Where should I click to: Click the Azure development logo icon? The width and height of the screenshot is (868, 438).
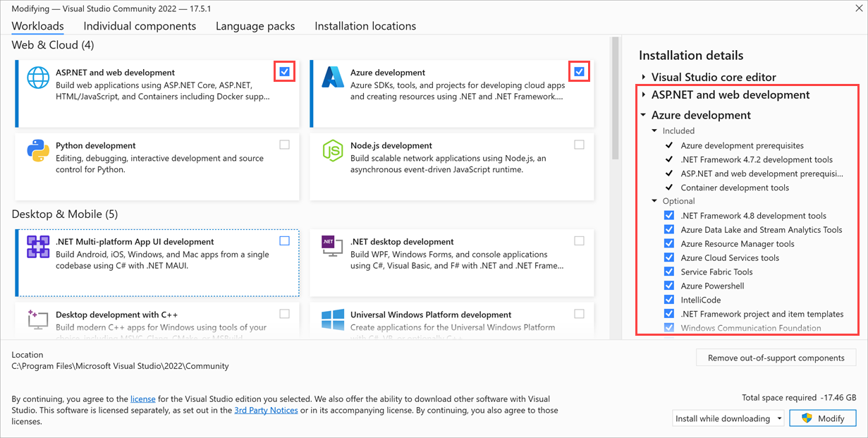click(332, 77)
